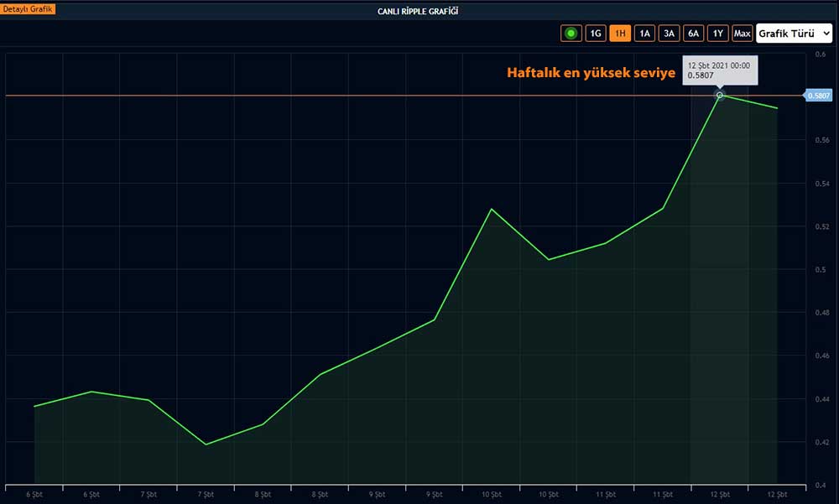Click the 0.54 value on price axis

tap(822, 184)
